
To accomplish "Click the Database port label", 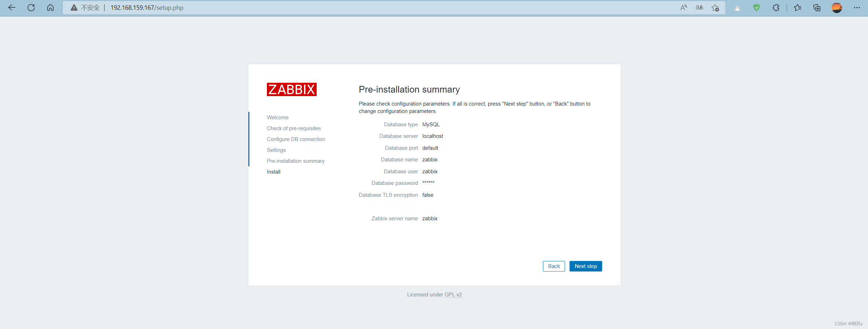I will pyautogui.click(x=401, y=148).
